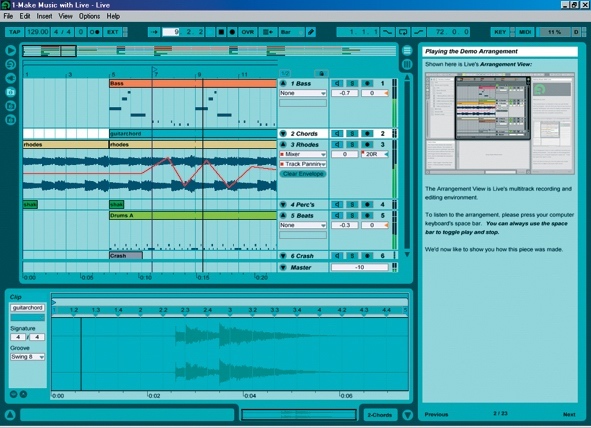Click the 2-Chords track view selector button

pos(380,415)
